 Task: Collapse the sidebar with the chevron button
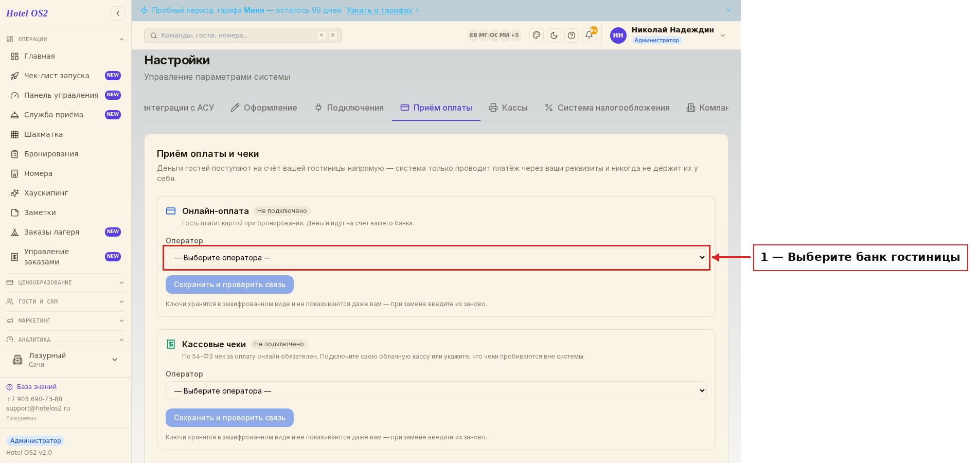pos(118,13)
